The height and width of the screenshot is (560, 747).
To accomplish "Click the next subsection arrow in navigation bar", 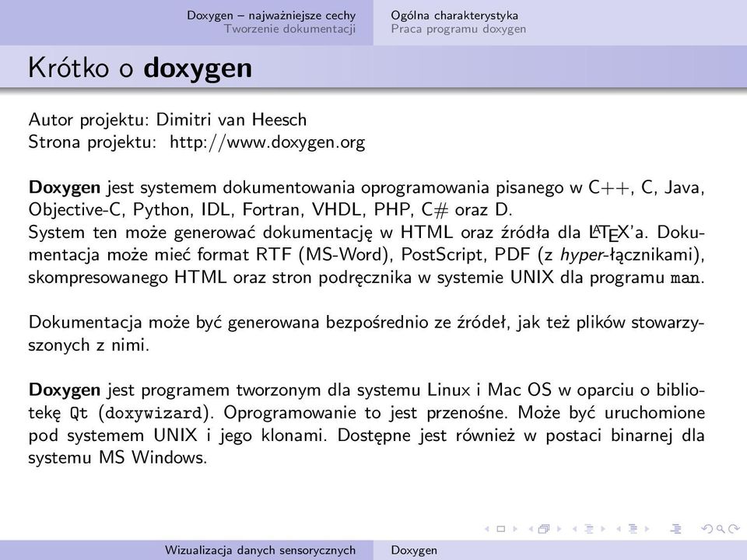I will tap(602, 529).
